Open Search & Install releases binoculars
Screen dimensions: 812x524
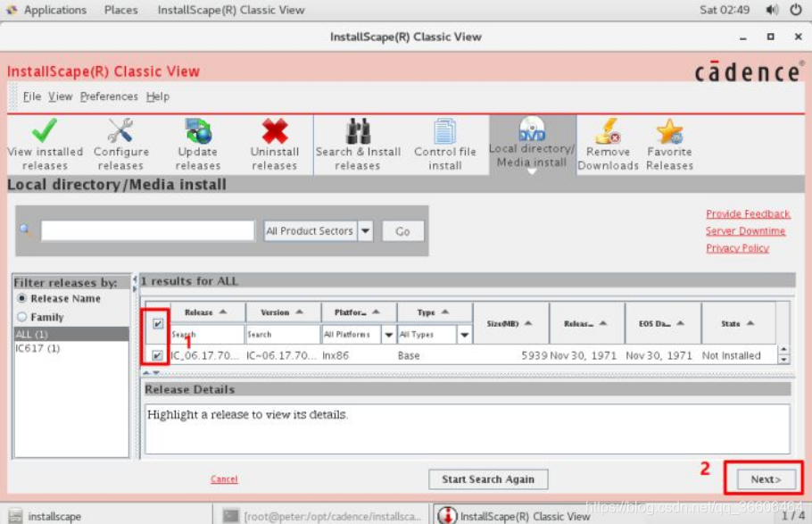pyautogui.click(x=358, y=133)
